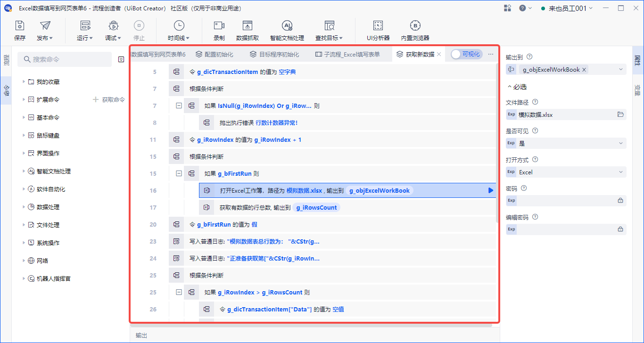The image size is (644, 343).
Task: Collapse the 如果 IsNull(g_iRowIndex) block
Action: coord(179,106)
